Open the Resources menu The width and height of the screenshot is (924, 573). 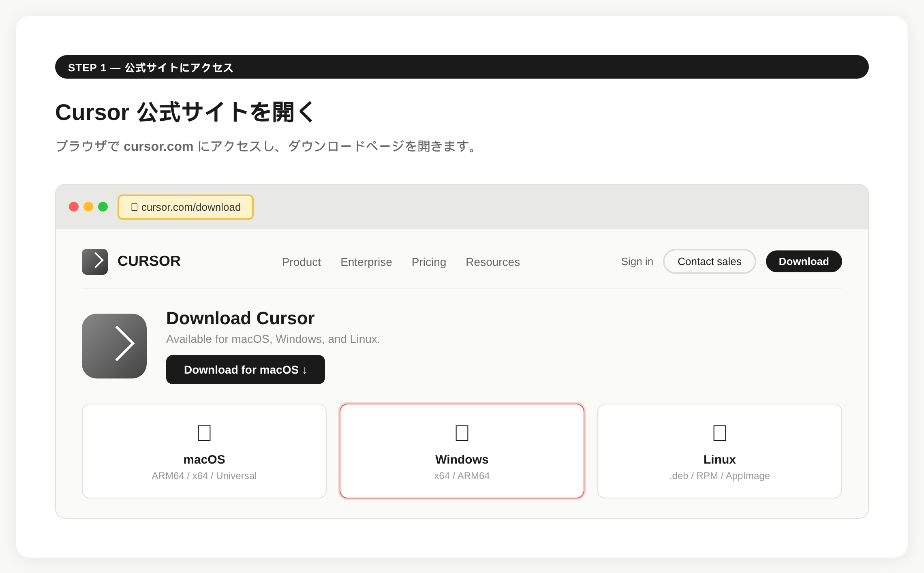(x=493, y=262)
